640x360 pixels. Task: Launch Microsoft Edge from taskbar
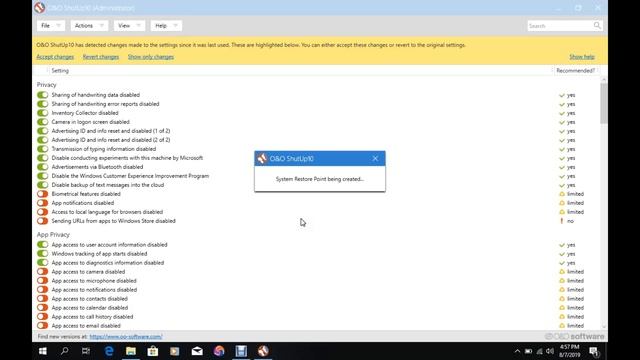109,351
